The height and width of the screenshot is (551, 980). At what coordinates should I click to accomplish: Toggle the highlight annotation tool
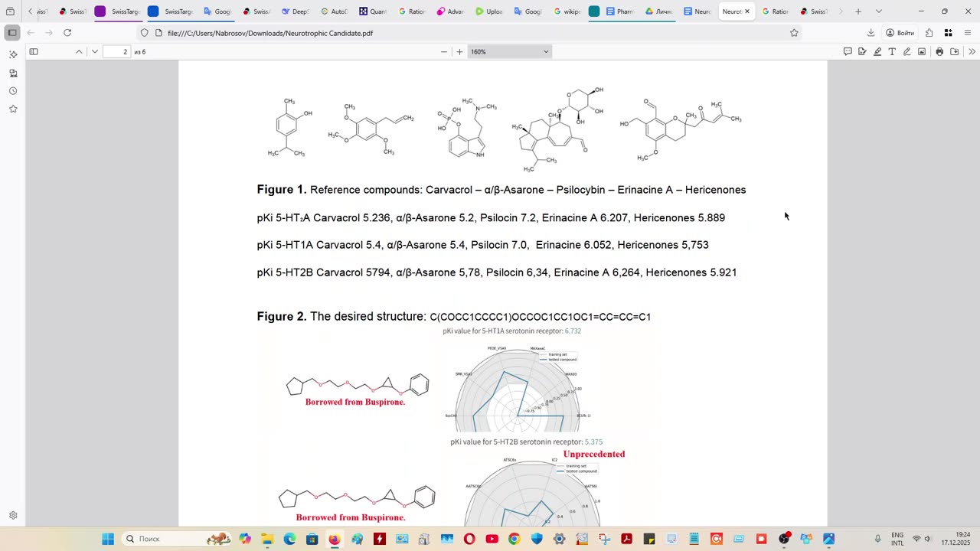coord(877,51)
